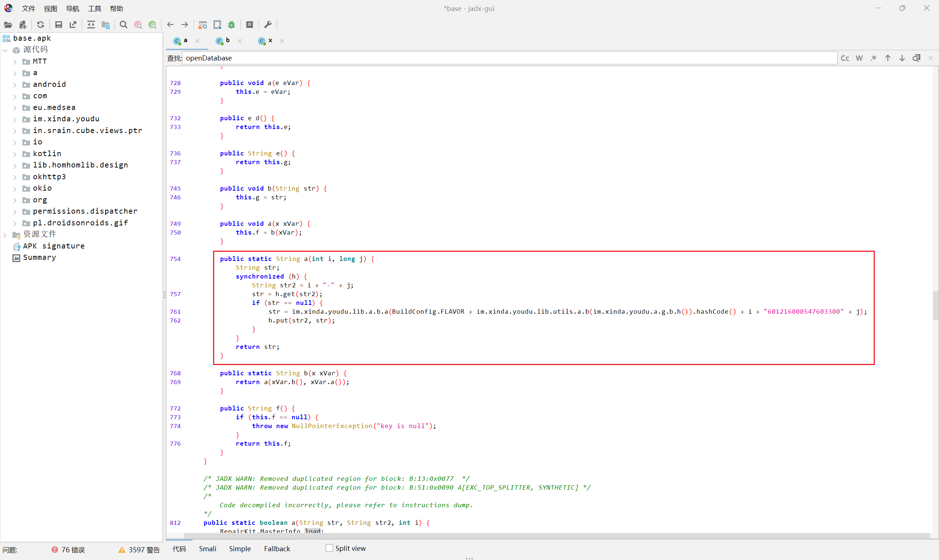This screenshot has height=560, width=939.
Task: Open the 工具 menu
Action: point(94,8)
